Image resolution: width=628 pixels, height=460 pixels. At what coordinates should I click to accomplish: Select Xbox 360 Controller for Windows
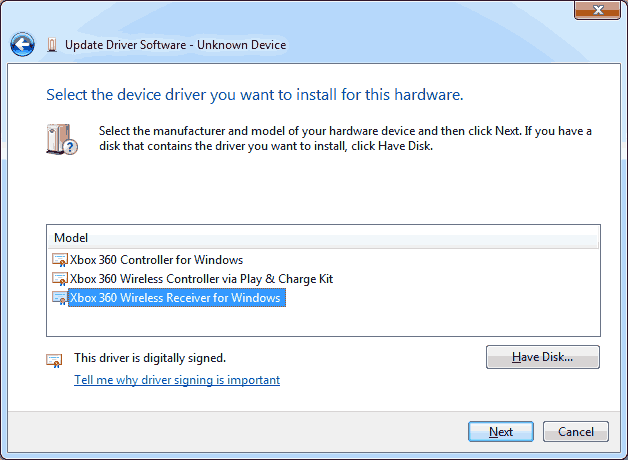[156, 260]
